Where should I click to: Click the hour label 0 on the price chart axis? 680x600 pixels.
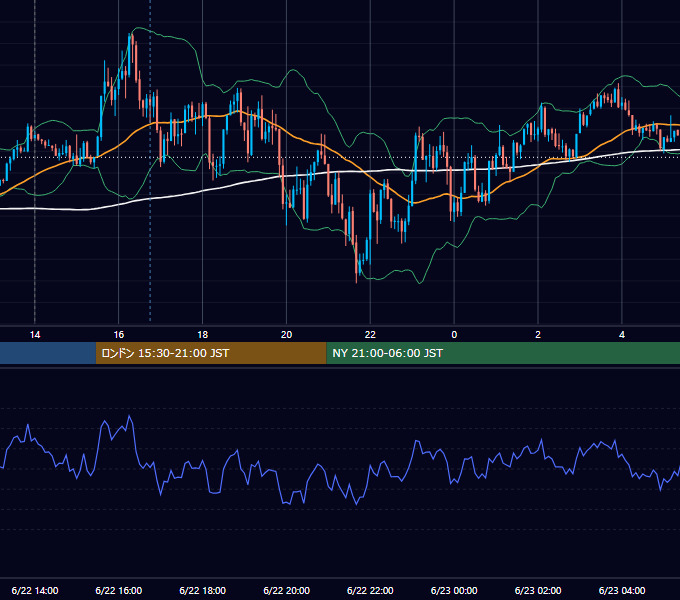coord(454,335)
